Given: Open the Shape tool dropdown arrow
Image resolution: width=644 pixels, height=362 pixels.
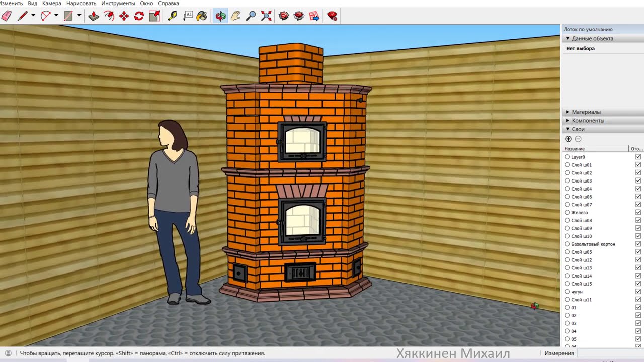Looking at the screenshot, I should (x=79, y=16).
